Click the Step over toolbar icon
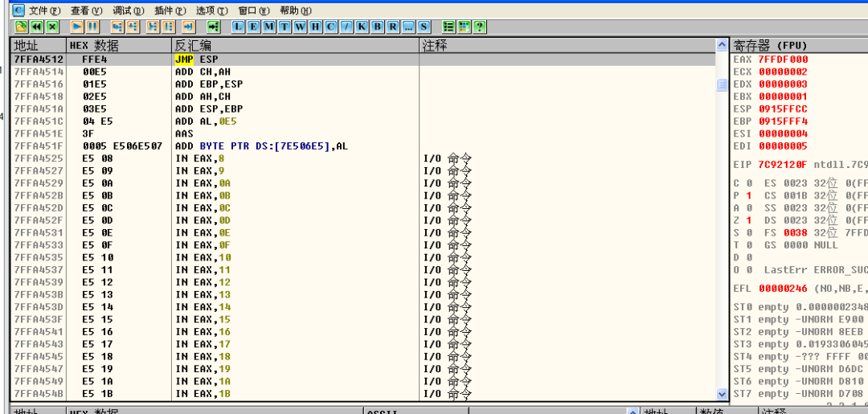The width and height of the screenshot is (868, 414). tap(133, 27)
